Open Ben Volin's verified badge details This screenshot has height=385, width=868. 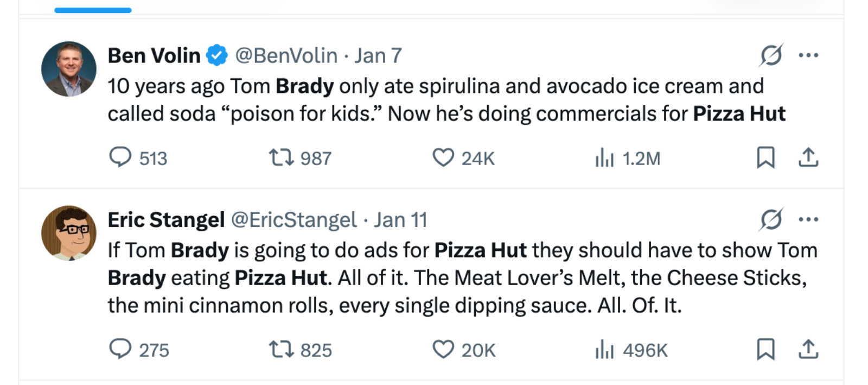click(216, 54)
